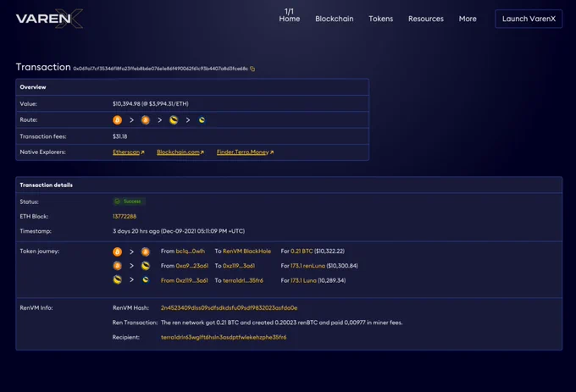The width and height of the screenshot is (576, 392).
Task: Open the full Recipient terra address
Action: pyautogui.click(x=224, y=337)
